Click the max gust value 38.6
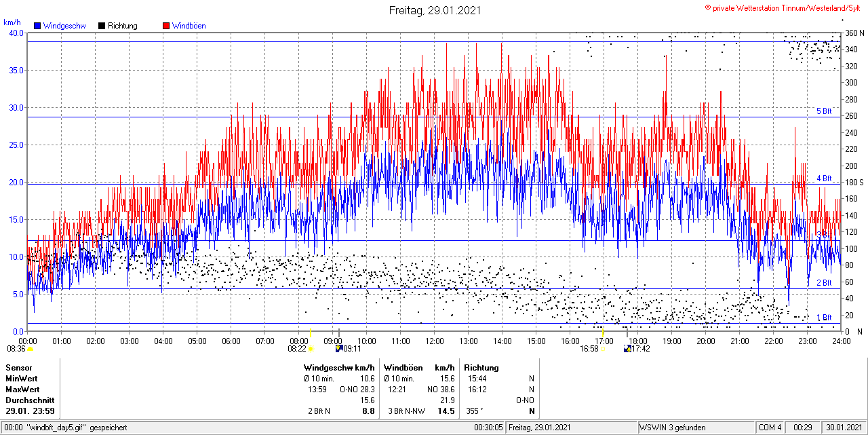Viewport: 868px width, 435px height. click(x=447, y=390)
